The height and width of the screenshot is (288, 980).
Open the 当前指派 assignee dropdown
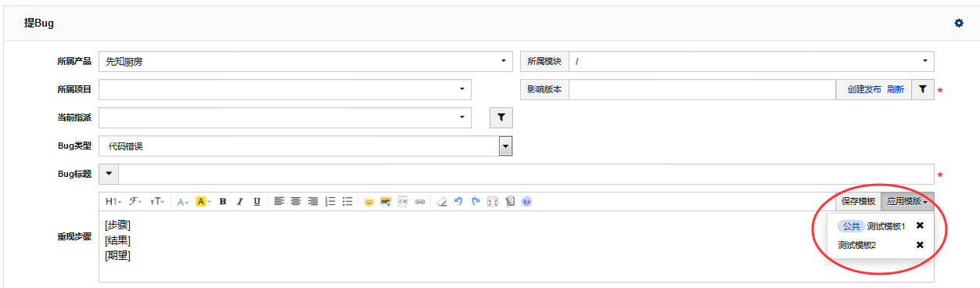(x=285, y=117)
